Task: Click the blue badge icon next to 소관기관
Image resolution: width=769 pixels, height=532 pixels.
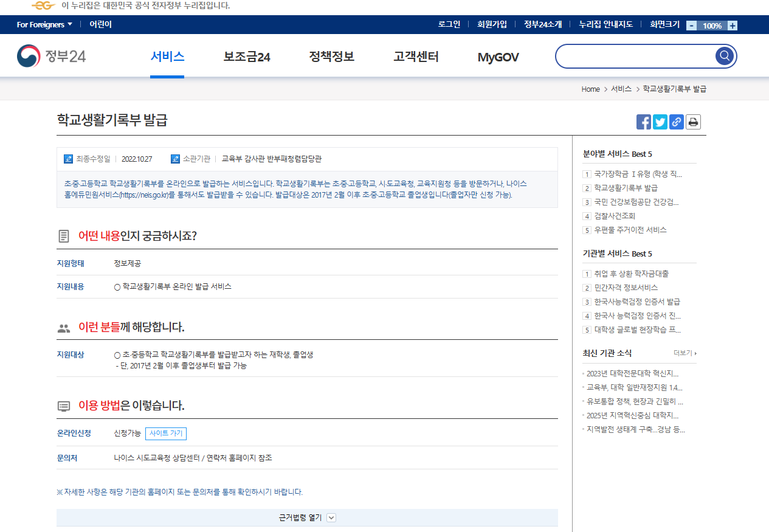Action: [174, 159]
